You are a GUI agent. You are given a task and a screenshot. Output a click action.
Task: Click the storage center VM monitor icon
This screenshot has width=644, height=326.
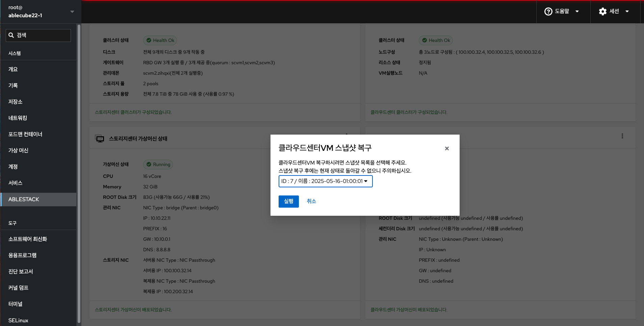click(100, 139)
